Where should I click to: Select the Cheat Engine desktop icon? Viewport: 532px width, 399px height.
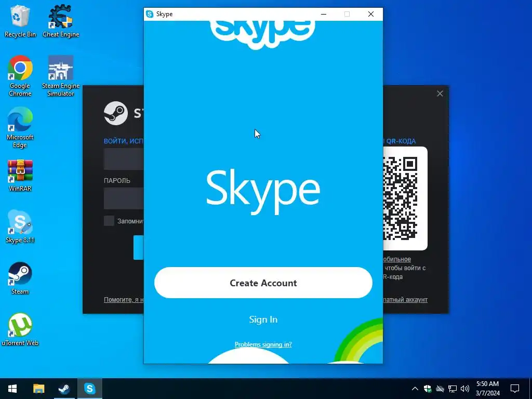pos(61,21)
